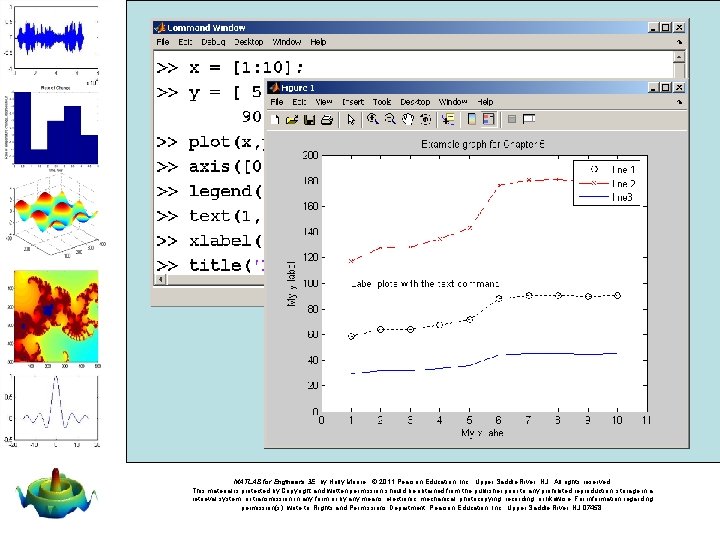Image resolution: width=720 pixels, height=540 pixels.
Task: Click the 'Example graph for Chapter 5' title
Action: (483, 144)
